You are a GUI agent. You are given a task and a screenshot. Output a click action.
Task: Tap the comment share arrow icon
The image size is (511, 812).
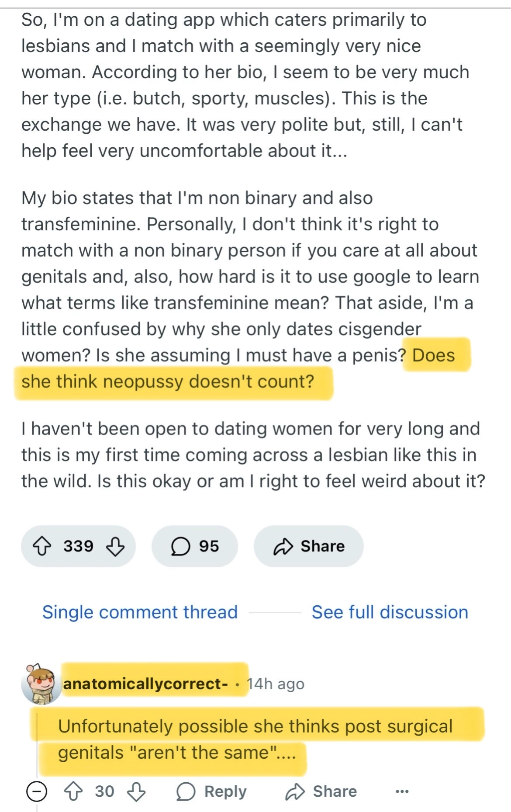click(295, 791)
